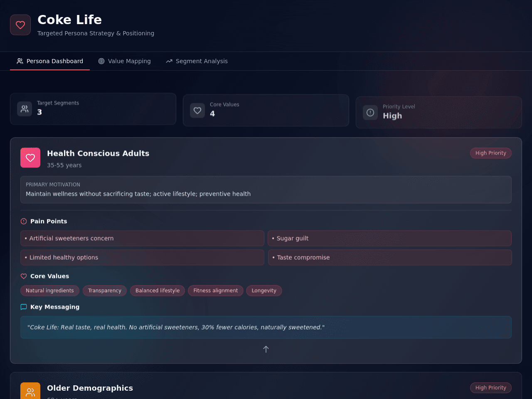Click the High Priority badge on Health Conscious Adults
The width and height of the screenshot is (532, 399).
click(491, 153)
